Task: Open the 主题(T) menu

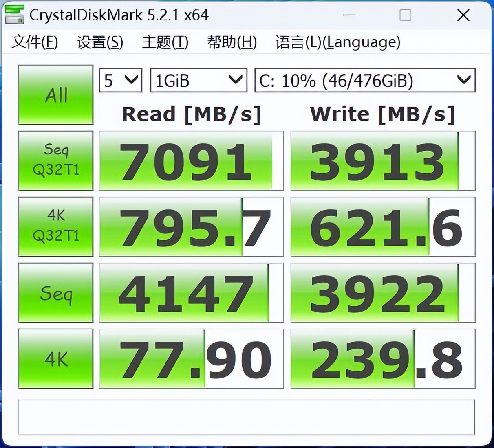Action: [x=165, y=42]
